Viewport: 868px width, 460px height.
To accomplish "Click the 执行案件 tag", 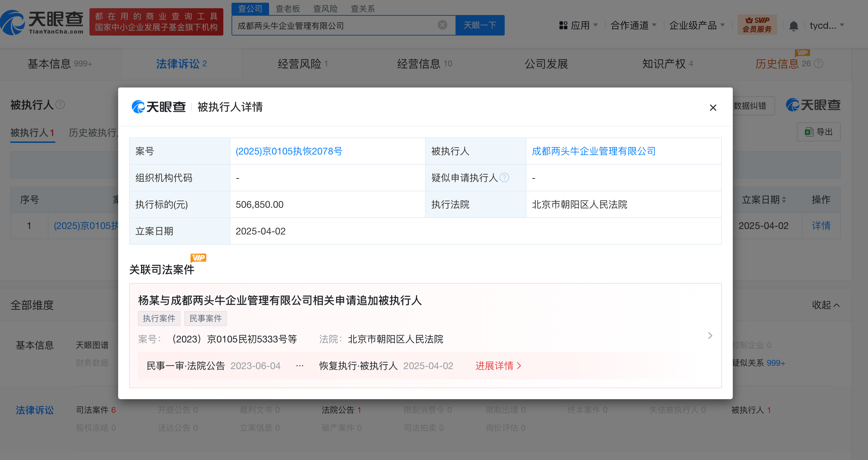I will [x=159, y=318].
